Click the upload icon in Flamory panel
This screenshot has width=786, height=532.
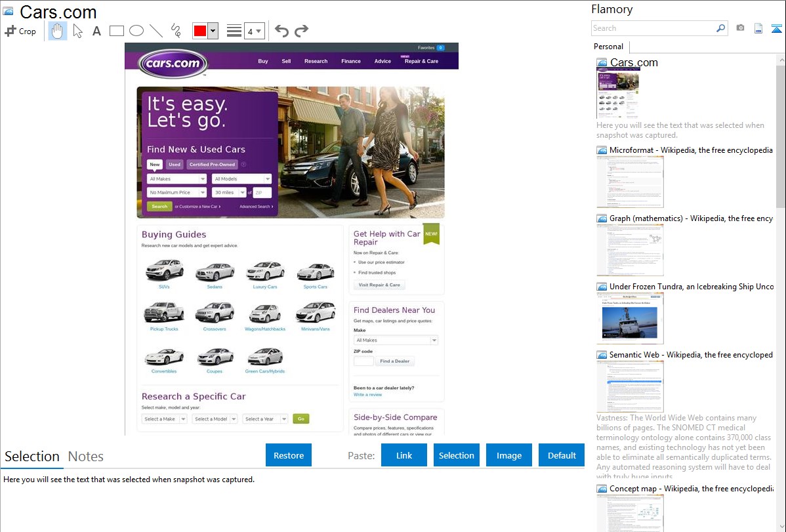click(776, 28)
